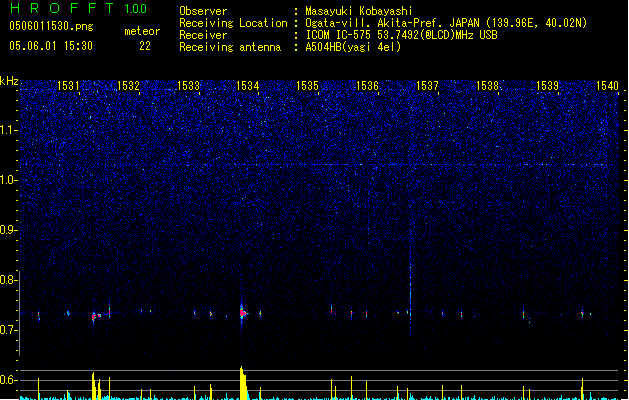
Task: Click the meteor count value 22
Action: point(145,46)
